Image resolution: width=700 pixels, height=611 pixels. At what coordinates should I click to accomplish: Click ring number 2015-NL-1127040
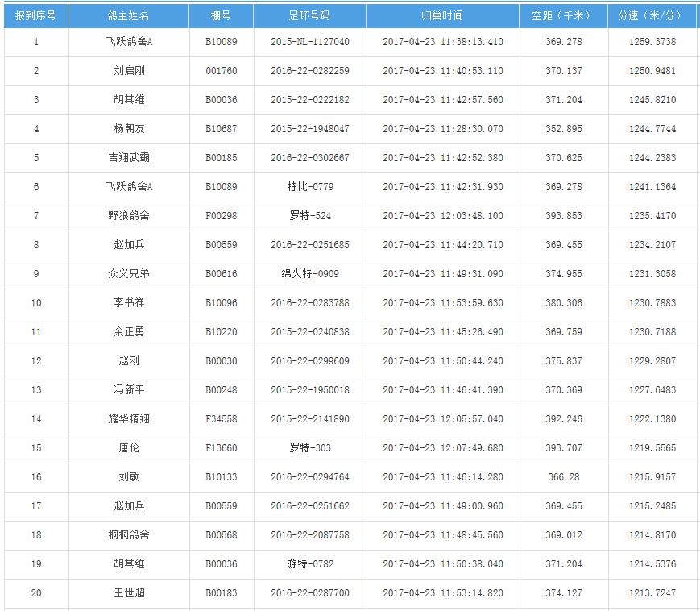[309, 42]
